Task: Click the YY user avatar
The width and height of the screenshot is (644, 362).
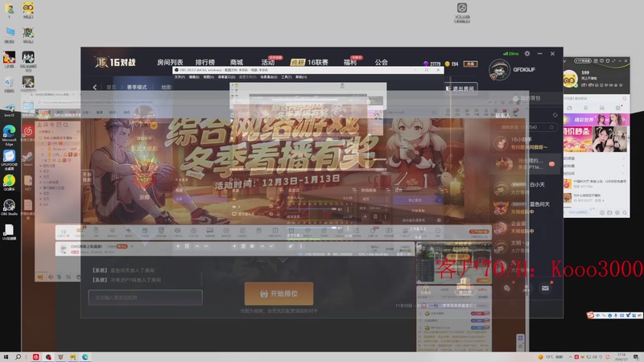Action: (x=570, y=79)
